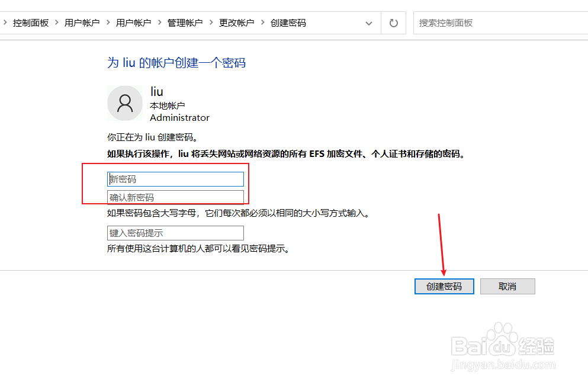Click the 创建密码 confirmation button
Screen dimensions: 588x385
(444, 286)
